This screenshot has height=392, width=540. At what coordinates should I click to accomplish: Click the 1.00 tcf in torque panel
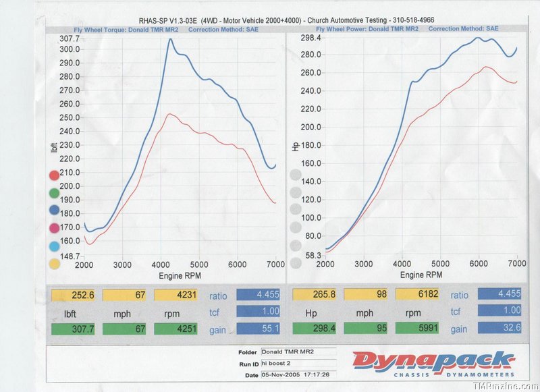(x=259, y=311)
